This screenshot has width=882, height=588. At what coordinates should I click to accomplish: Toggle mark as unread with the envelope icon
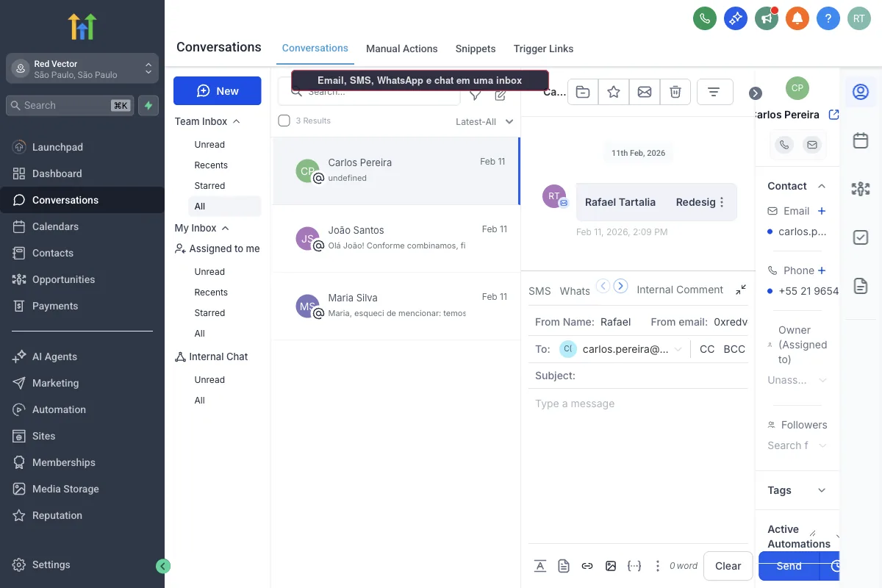(x=645, y=91)
